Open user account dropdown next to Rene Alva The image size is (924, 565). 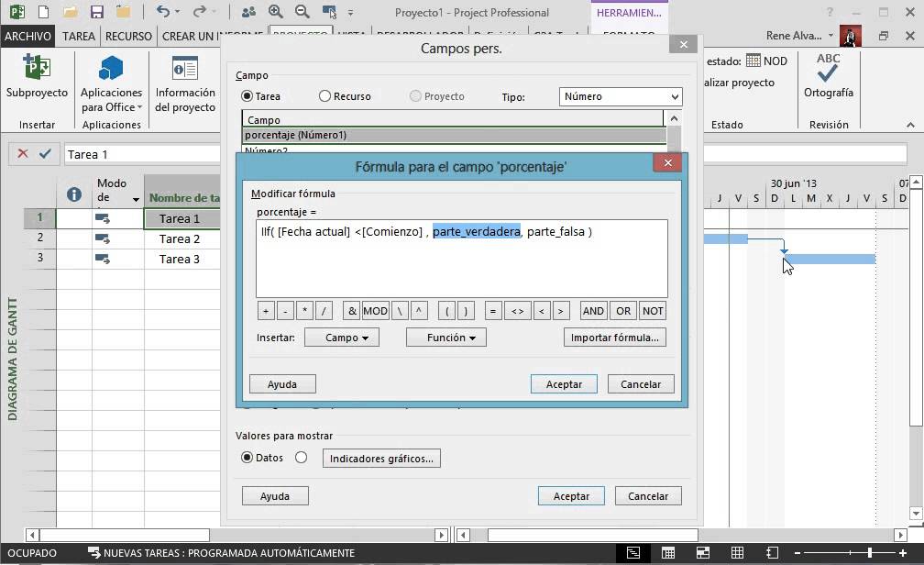tap(830, 36)
